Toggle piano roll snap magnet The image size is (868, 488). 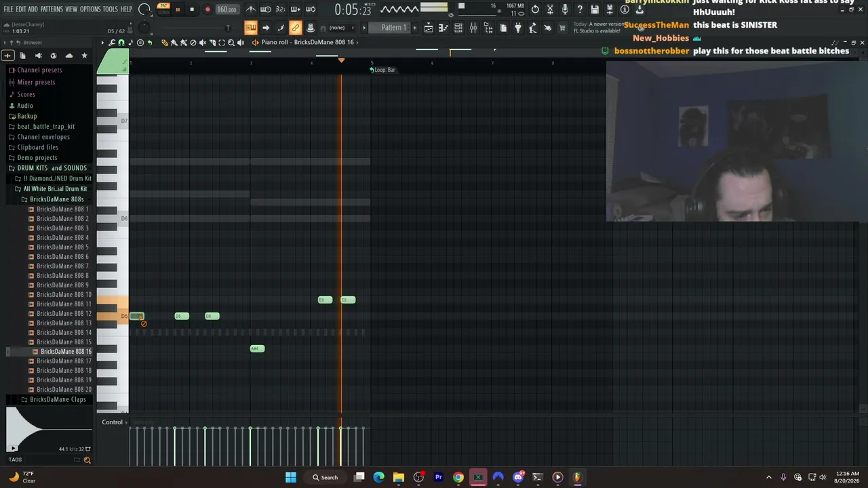[121, 43]
